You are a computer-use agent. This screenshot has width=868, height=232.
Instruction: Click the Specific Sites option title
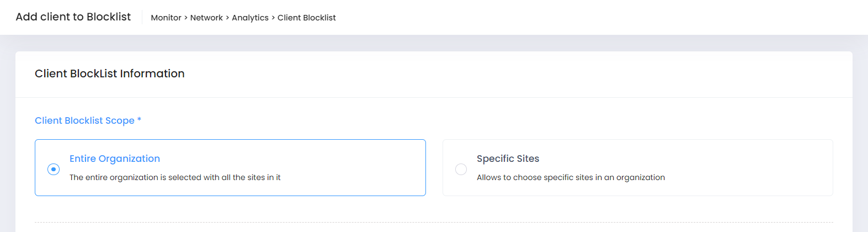click(508, 159)
